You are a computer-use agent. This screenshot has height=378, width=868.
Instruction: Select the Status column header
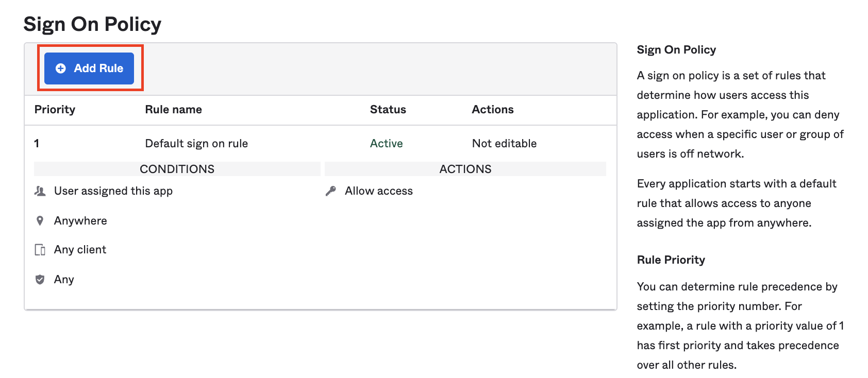tap(388, 110)
